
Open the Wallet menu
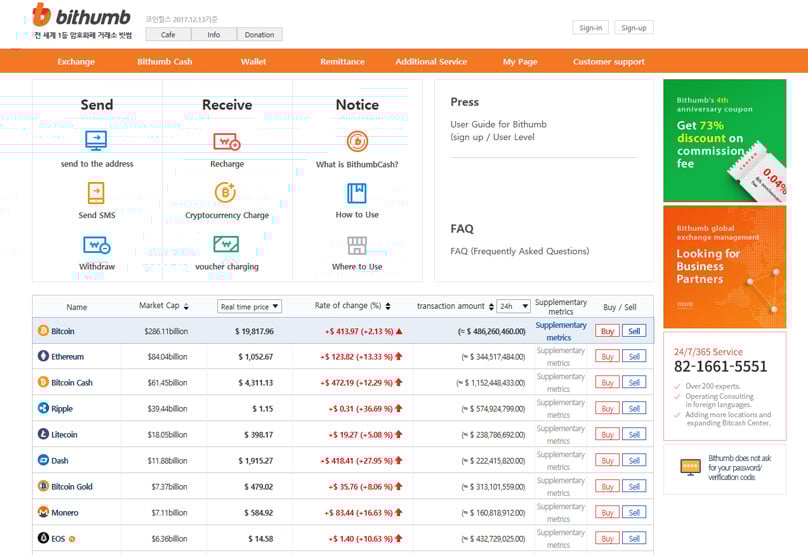point(253,61)
